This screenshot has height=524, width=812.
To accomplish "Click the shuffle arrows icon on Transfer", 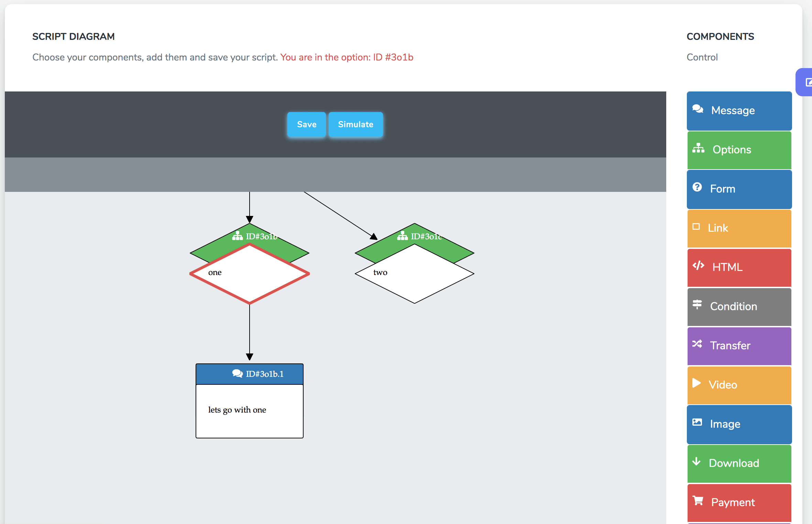I will [x=697, y=344].
